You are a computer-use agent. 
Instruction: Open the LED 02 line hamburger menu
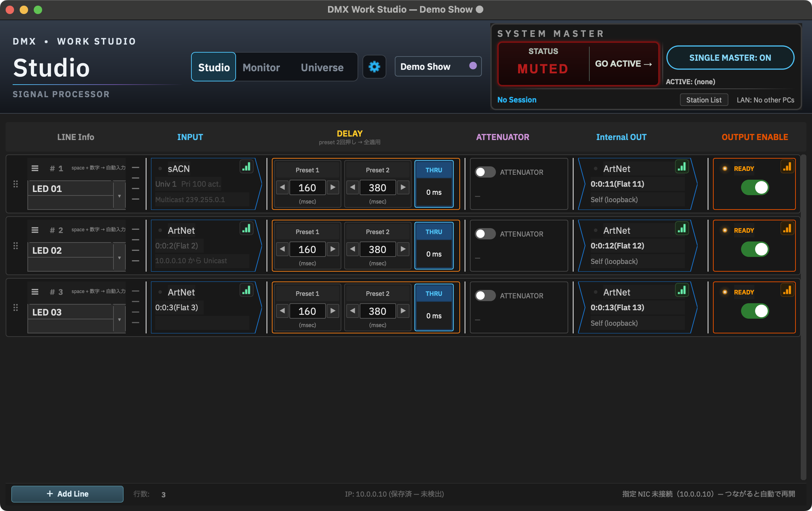[x=35, y=230]
